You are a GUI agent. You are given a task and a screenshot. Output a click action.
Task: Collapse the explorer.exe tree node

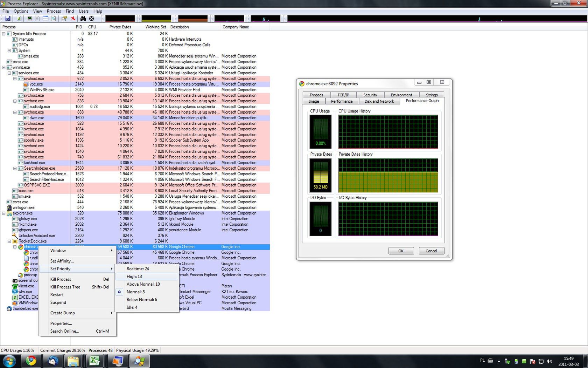point(4,213)
